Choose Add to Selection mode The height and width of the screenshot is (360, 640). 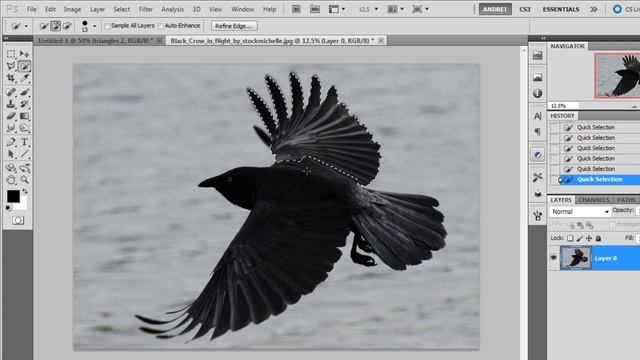coord(56,26)
